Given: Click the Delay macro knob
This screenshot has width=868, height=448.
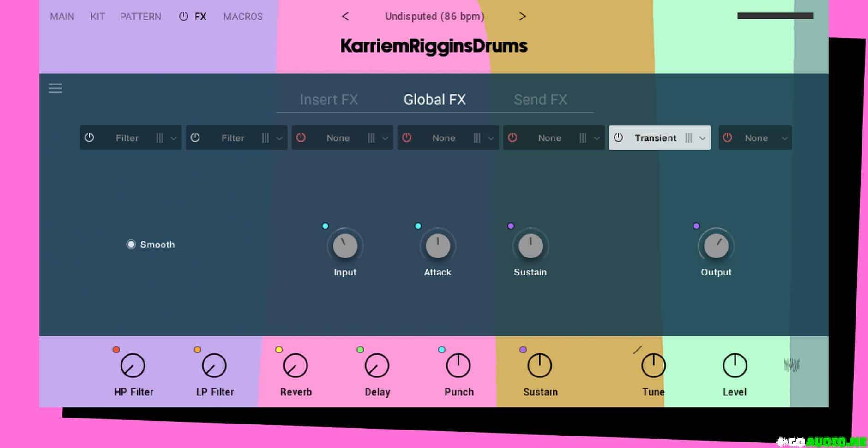Looking at the screenshot, I should [377, 365].
